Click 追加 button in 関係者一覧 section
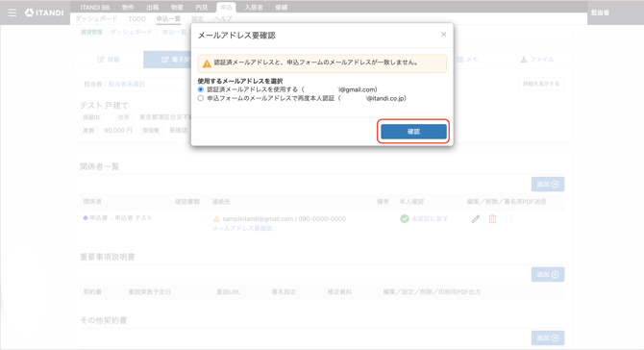The width and height of the screenshot is (644, 350). 548,184
